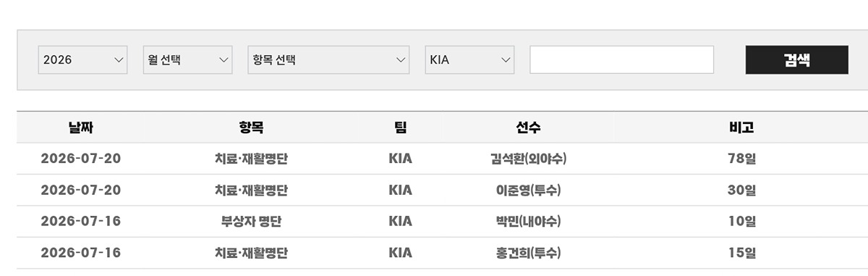Select player 이준영(투수)

coord(528,190)
